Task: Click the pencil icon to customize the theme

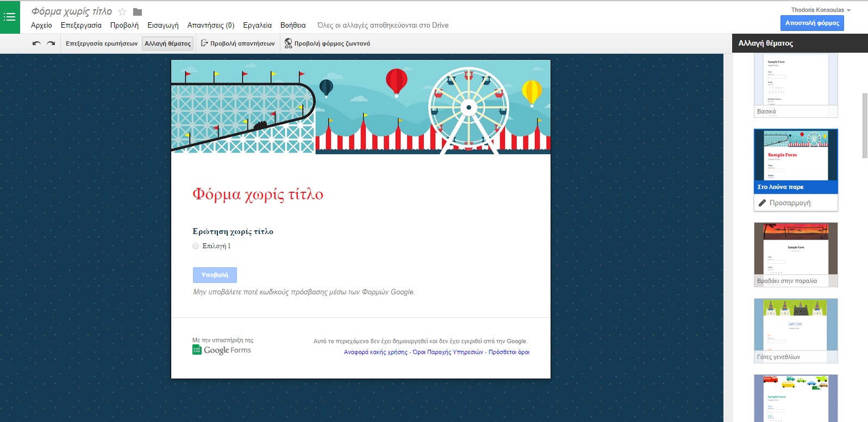Action: tap(763, 203)
